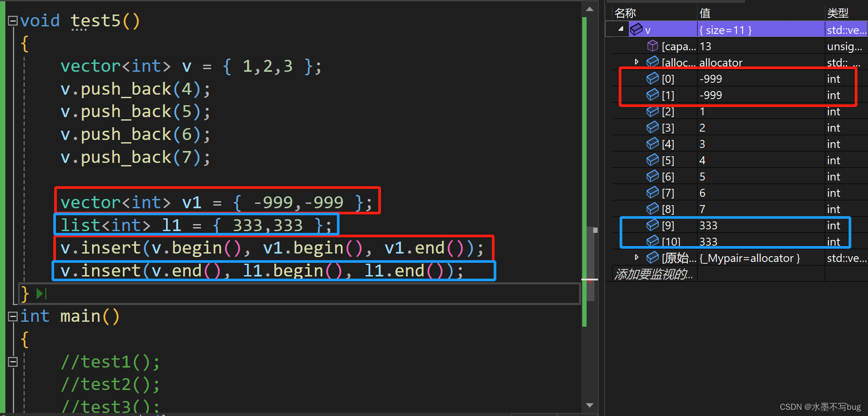Click the icon for element [2]
The height and width of the screenshot is (416, 868).
652,111
